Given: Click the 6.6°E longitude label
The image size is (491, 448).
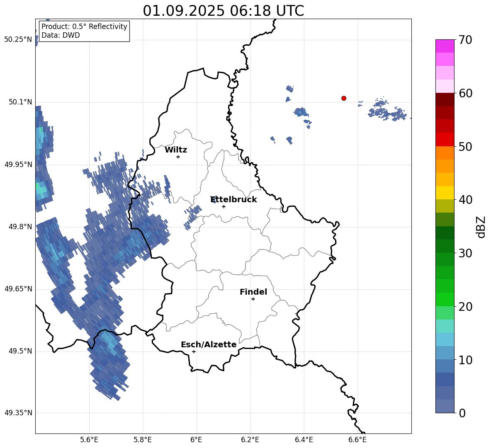Looking at the screenshot, I should [x=357, y=440].
